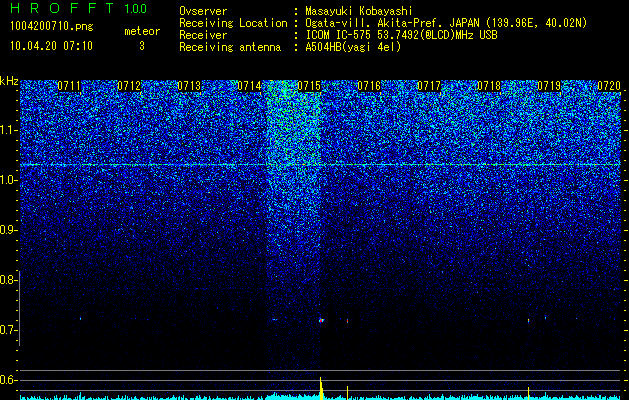Image resolution: width=629 pixels, height=400 pixels.
Task: Click the echo dot below 0711
Action: pos(80,319)
